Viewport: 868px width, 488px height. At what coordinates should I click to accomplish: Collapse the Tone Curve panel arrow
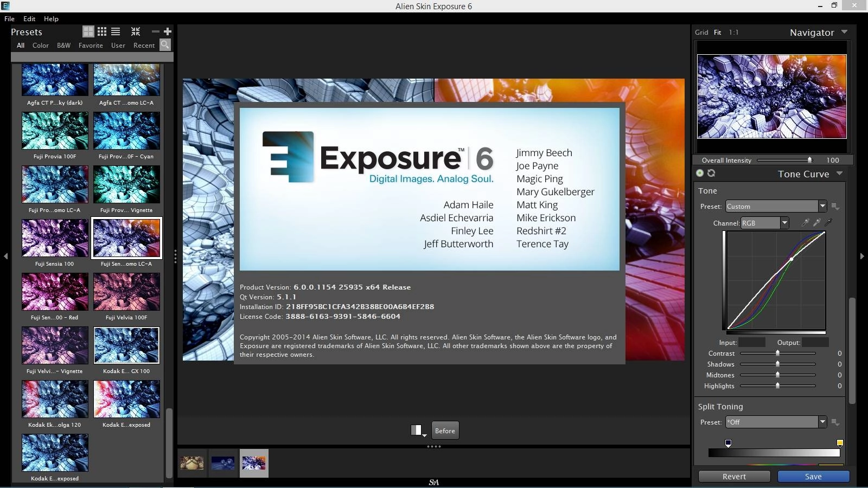click(840, 174)
